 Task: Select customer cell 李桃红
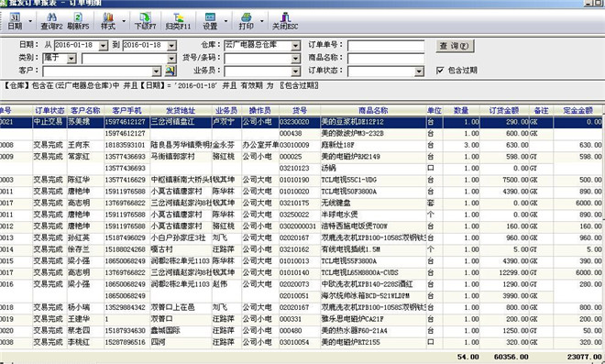tap(85, 342)
